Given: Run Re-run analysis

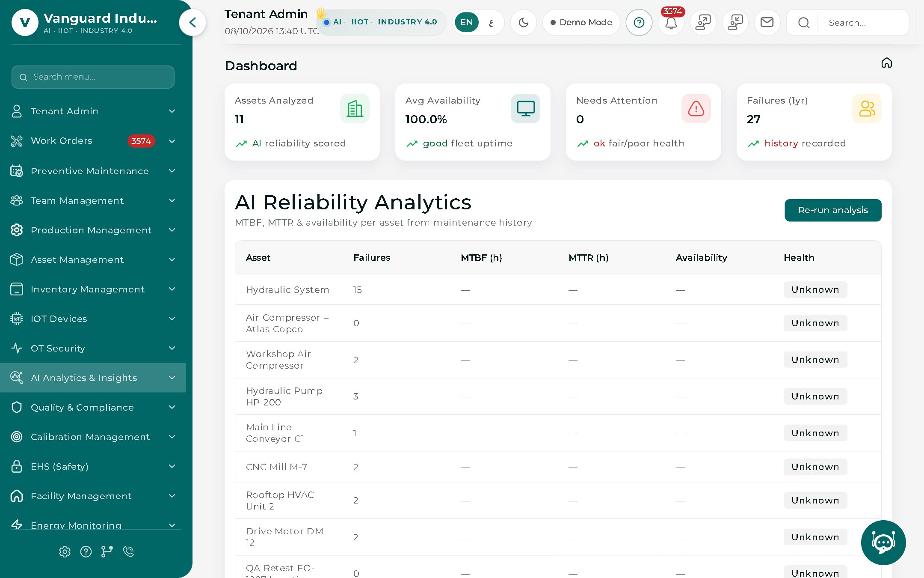Looking at the screenshot, I should [833, 210].
